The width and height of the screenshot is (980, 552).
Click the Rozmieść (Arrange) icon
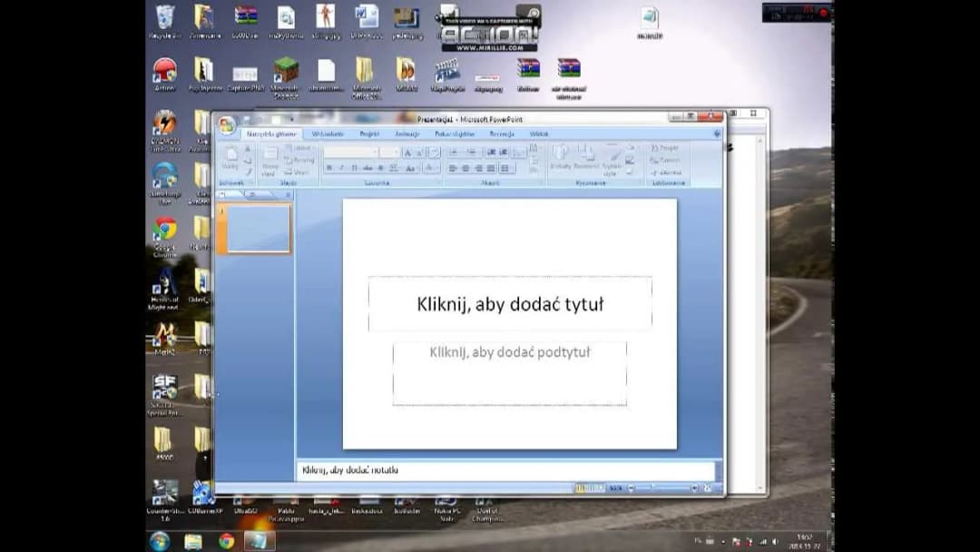tap(585, 156)
